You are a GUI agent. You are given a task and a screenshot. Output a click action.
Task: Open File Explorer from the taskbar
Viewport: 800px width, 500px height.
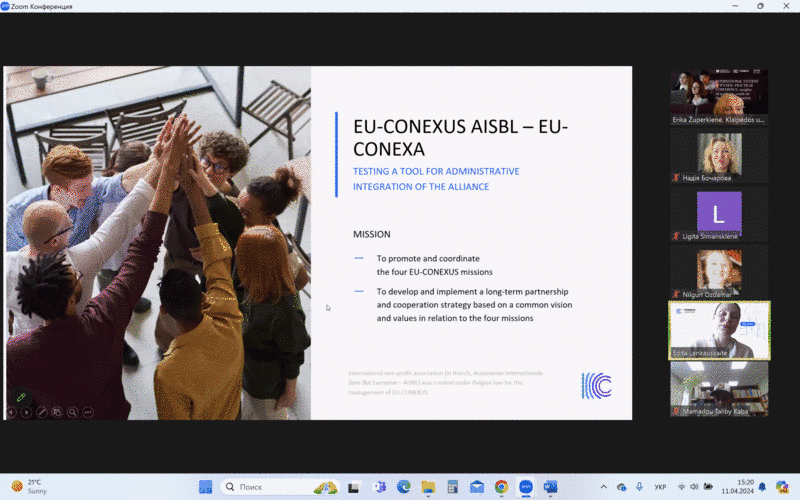tap(428, 487)
